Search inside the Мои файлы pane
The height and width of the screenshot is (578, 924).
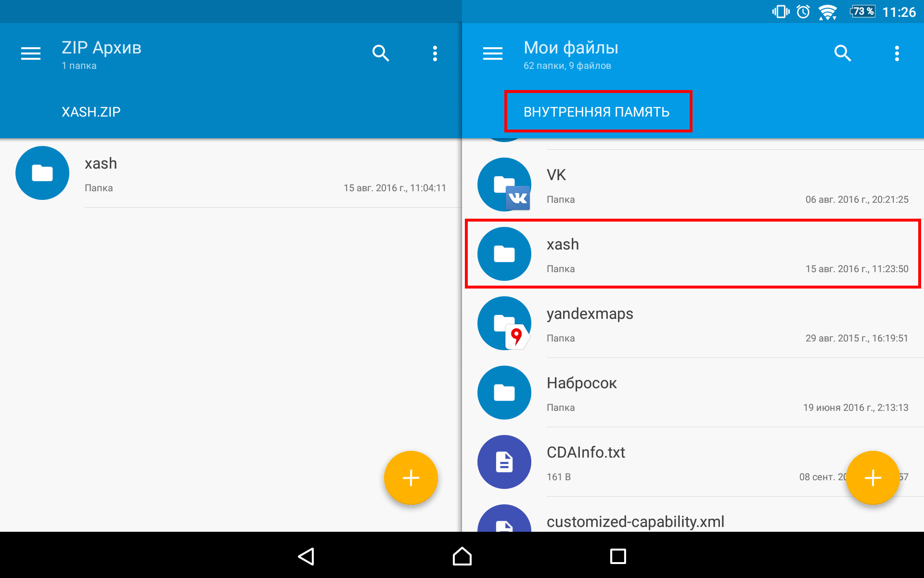(x=843, y=53)
